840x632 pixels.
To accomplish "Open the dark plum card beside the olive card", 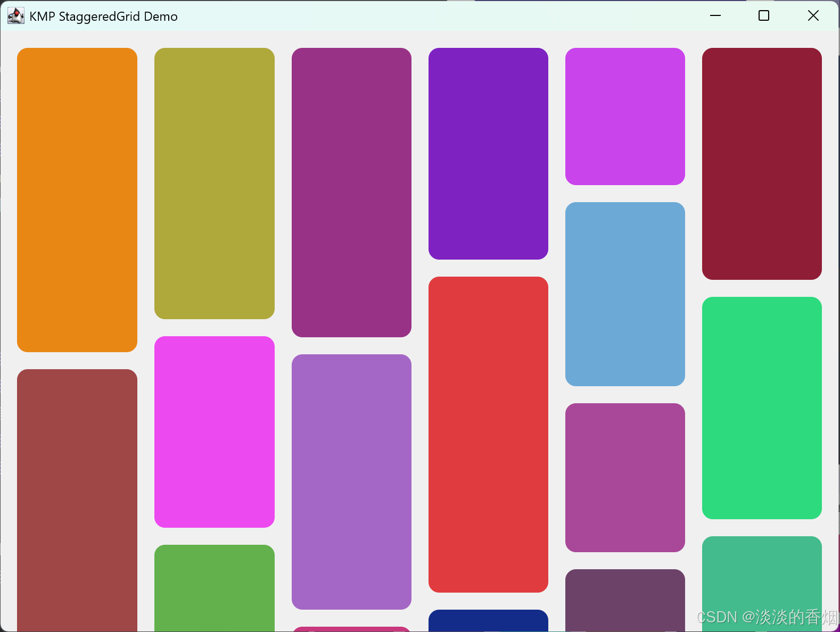I will [351, 193].
